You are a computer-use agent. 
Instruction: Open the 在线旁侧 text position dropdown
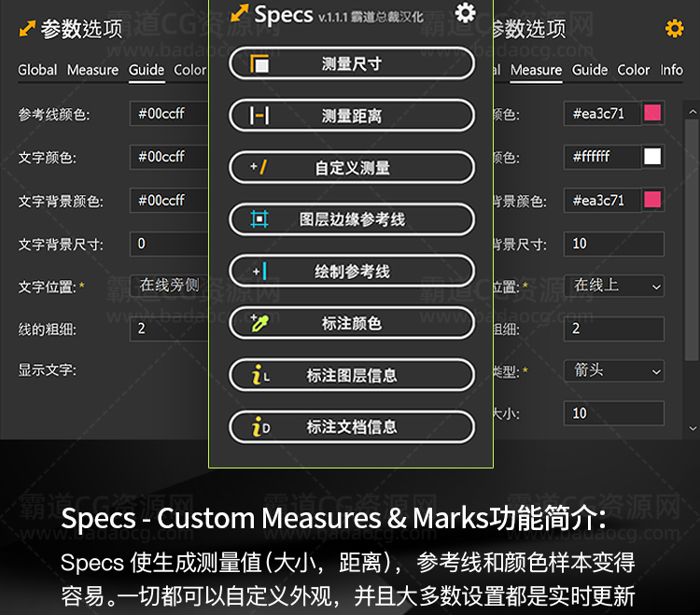click(x=169, y=287)
